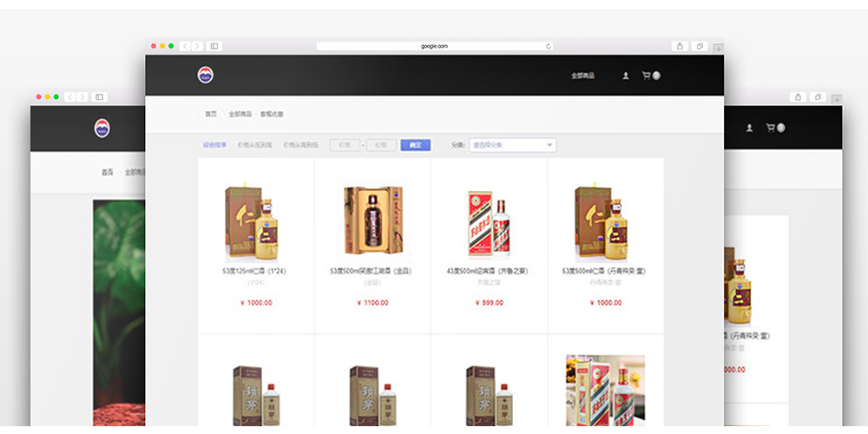Open title 53度500ml仁酒 (丹青咏梁·雪) in front window

(604, 271)
